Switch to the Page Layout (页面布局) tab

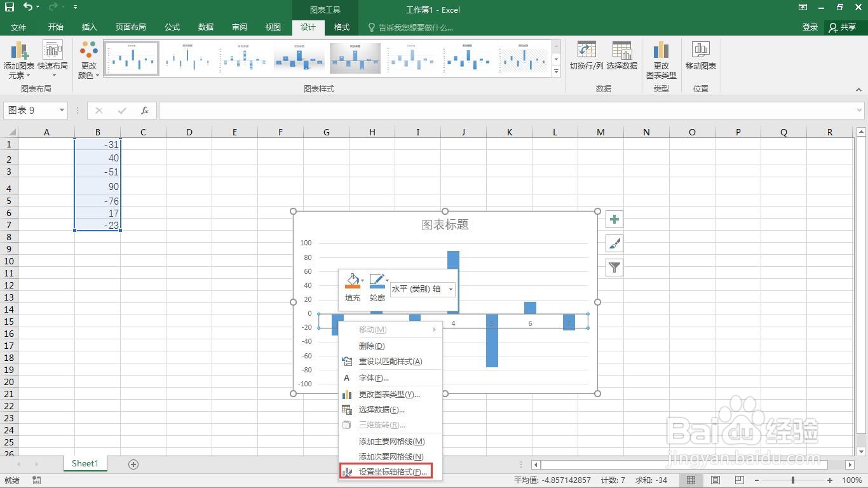coord(131,27)
